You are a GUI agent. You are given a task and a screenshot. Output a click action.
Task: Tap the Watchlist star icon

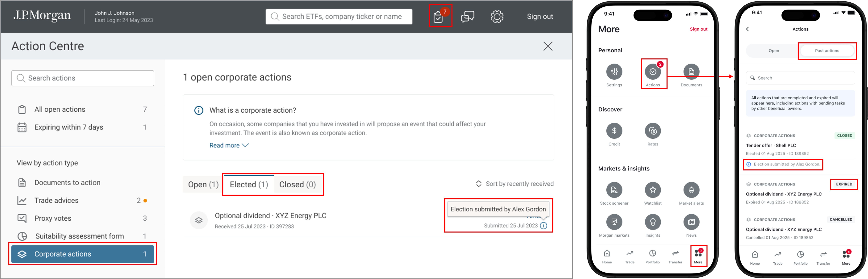[x=653, y=190]
